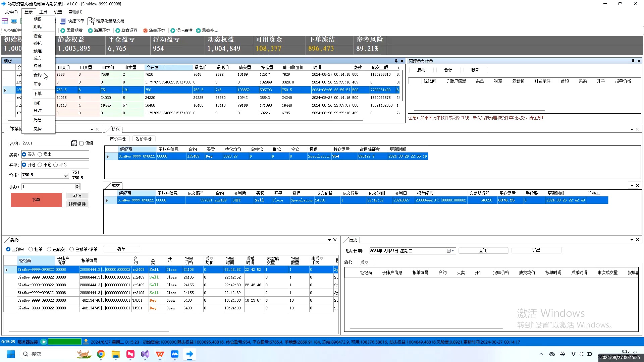Viewport: 644px width, 362px height.
Task: Close the 预埋单条件单 panel
Action: pos(639,61)
